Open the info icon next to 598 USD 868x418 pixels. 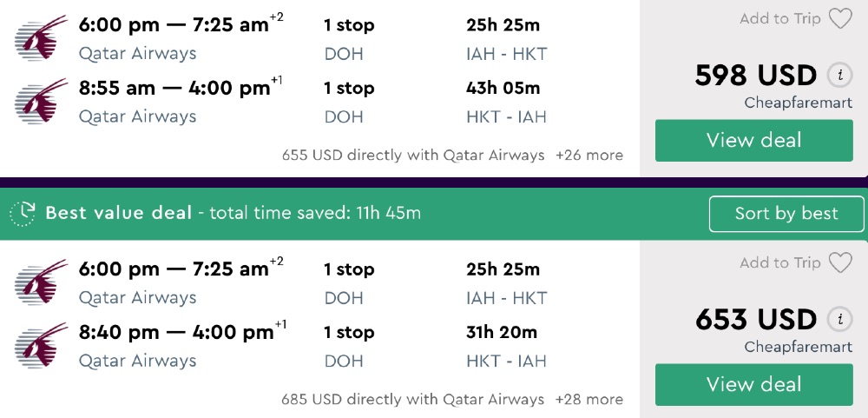(838, 76)
